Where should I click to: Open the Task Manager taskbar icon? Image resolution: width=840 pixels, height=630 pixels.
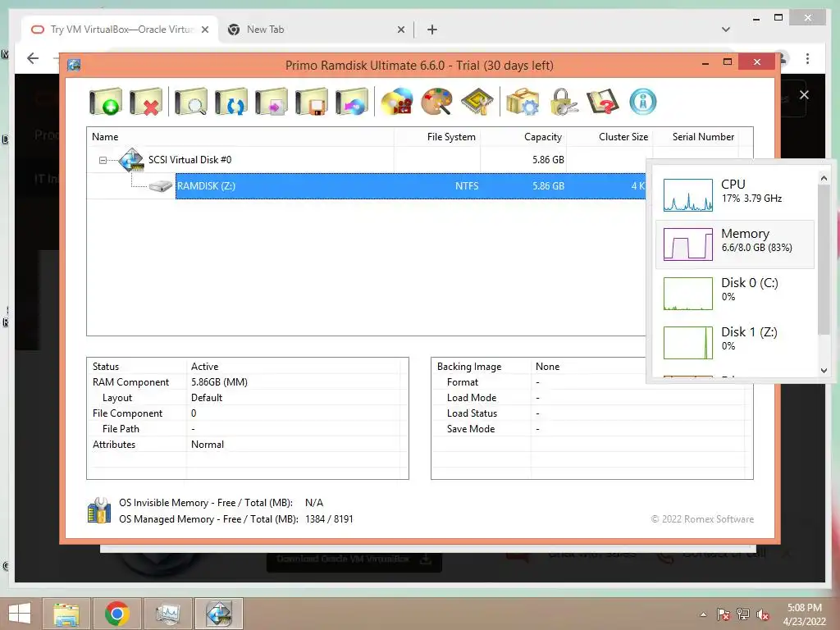(x=167, y=614)
